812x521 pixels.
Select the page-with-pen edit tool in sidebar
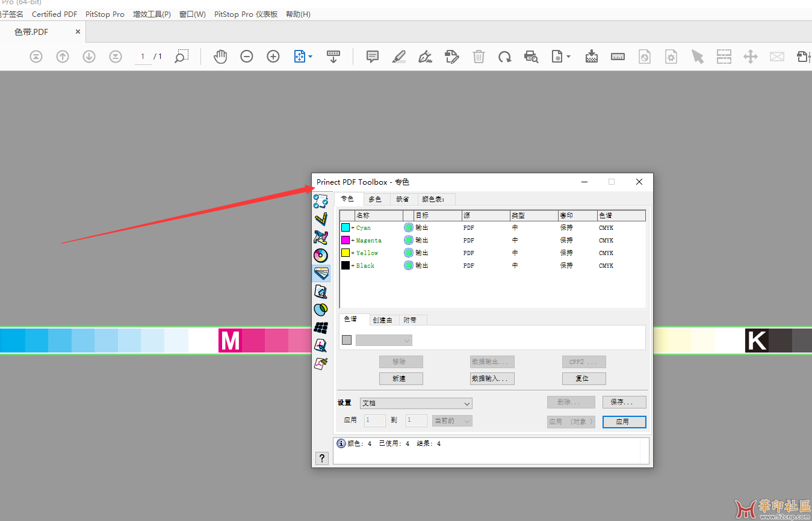(321, 346)
